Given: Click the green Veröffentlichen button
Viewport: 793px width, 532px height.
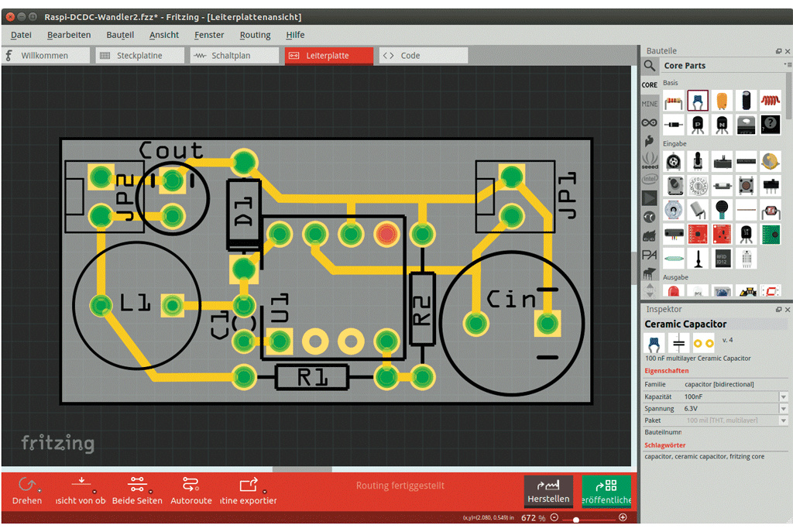Looking at the screenshot, I should click(606, 491).
